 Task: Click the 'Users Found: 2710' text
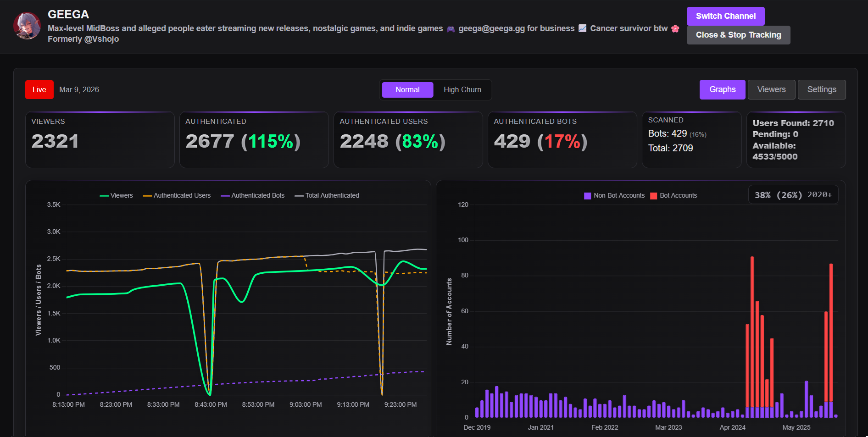coord(793,123)
